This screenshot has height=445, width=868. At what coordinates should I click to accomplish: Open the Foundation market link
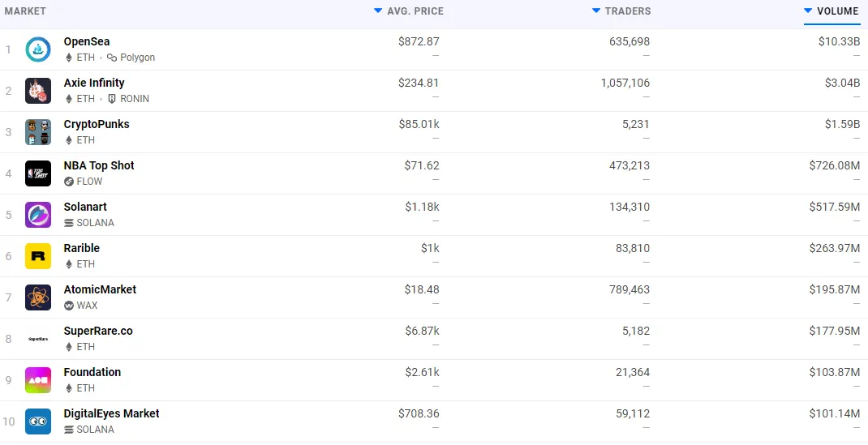coord(92,372)
